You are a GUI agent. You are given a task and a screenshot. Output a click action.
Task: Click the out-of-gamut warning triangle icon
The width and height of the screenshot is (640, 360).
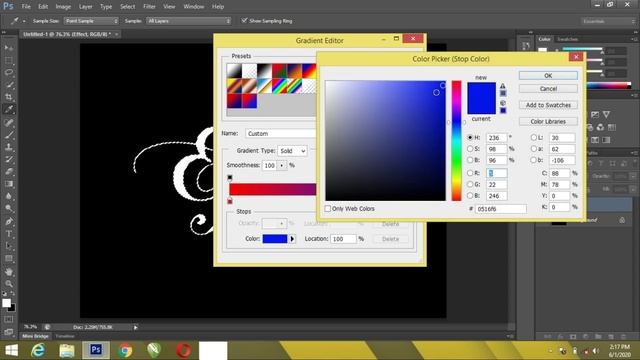[x=503, y=86]
